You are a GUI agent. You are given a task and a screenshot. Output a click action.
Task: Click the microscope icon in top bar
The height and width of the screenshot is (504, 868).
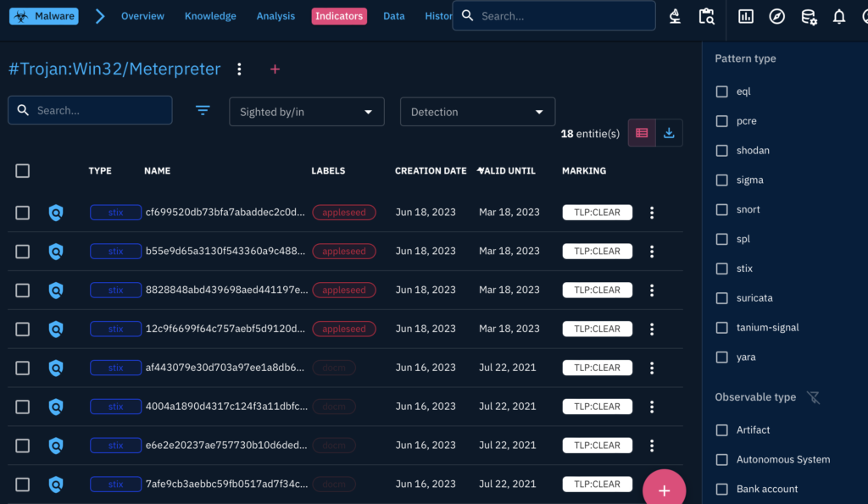pyautogui.click(x=676, y=16)
